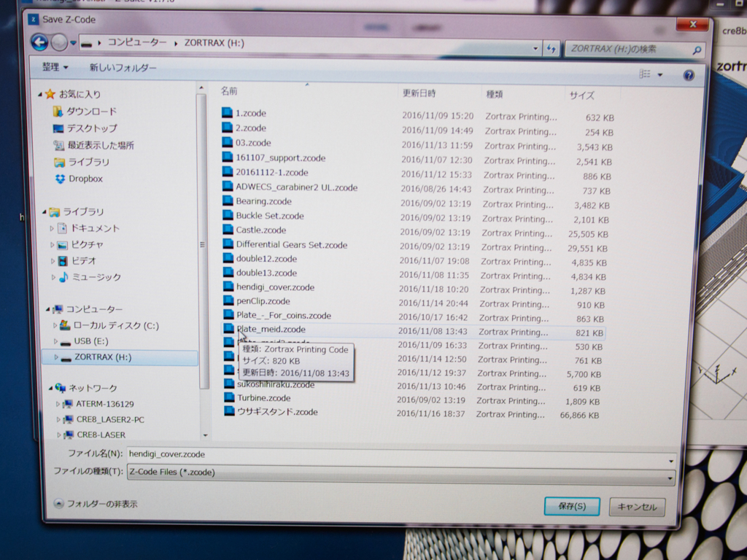Screen dimensions: 747x560
Task: Click the 20161112-1.zcode file icon
Action: coord(228,172)
